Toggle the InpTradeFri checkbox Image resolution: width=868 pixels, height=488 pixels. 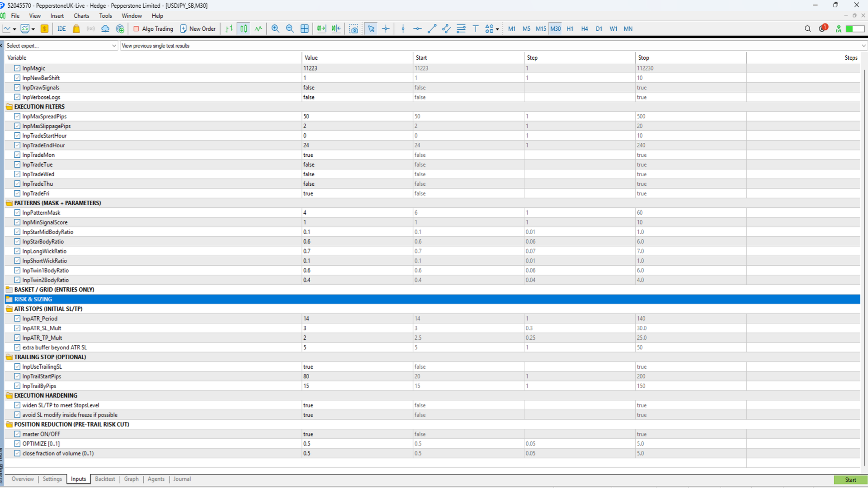17,193
